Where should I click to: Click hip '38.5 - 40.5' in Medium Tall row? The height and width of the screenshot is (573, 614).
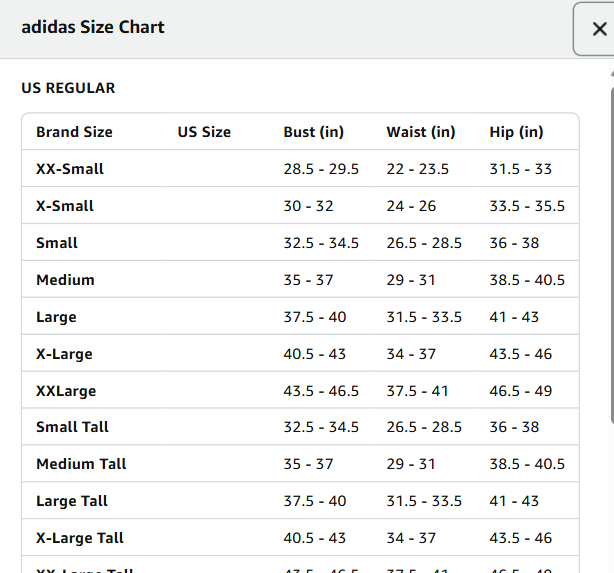[527, 464]
